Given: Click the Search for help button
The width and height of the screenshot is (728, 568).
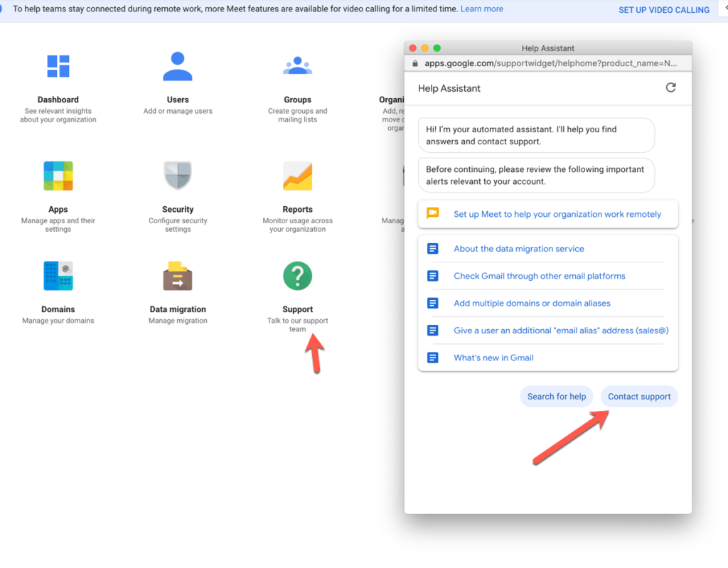Looking at the screenshot, I should [x=557, y=397].
